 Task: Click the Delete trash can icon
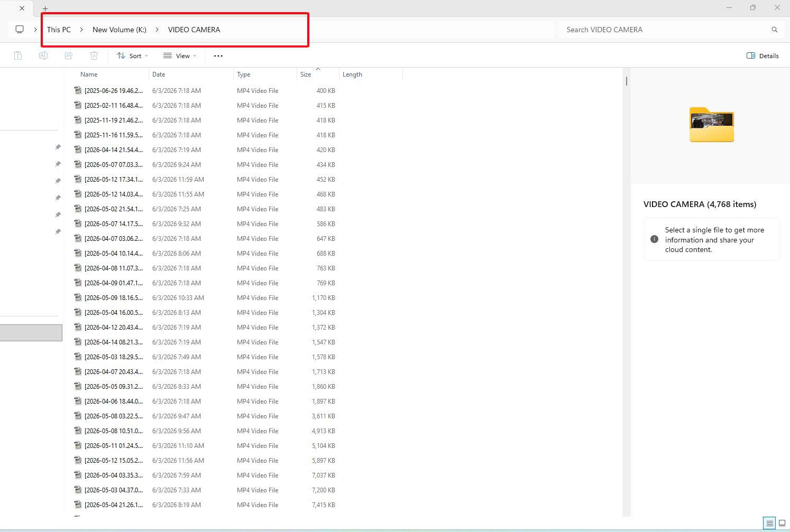(x=94, y=55)
